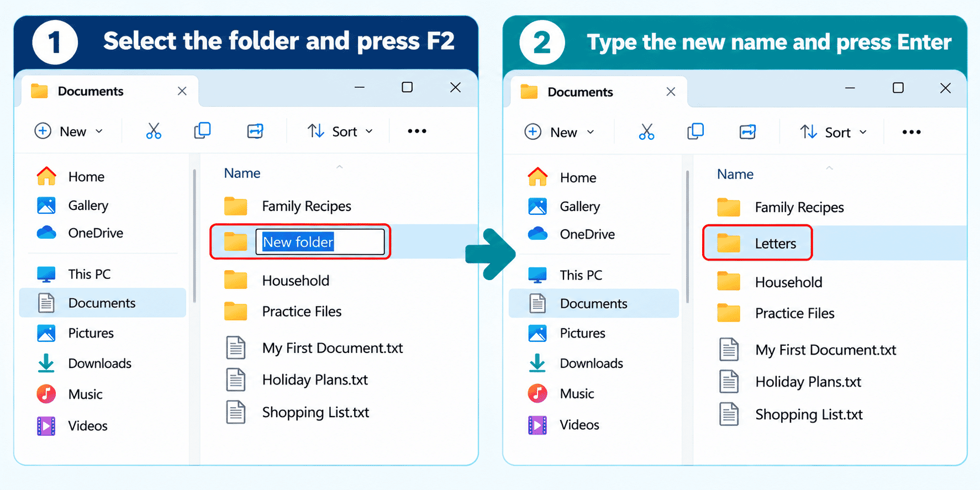Go to Home in right window sidebar
The width and height of the screenshot is (980, 490).
(562, 178)
